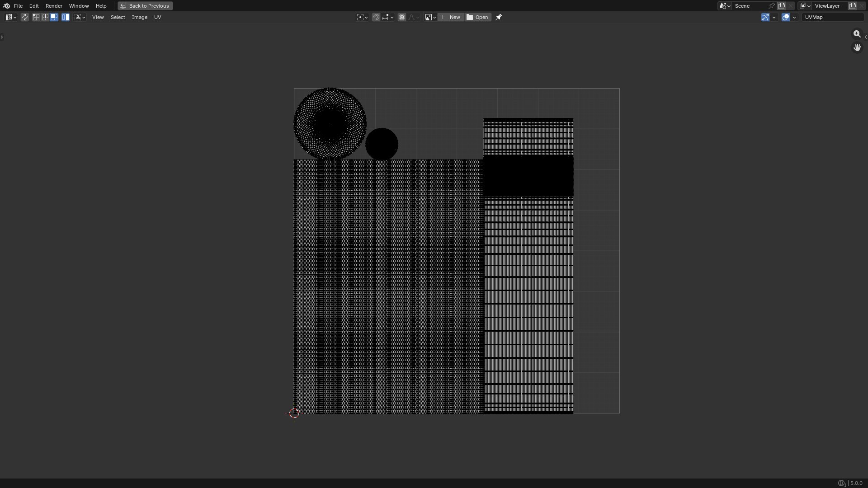868x488 pixels.
Task: Open gizmo options dropdown
Action: point(774,17)
